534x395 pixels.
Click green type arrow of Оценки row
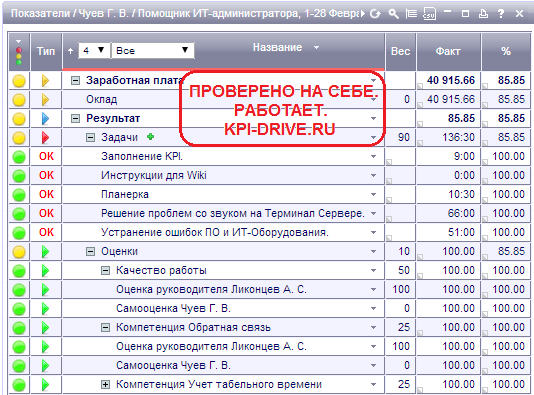45,252
